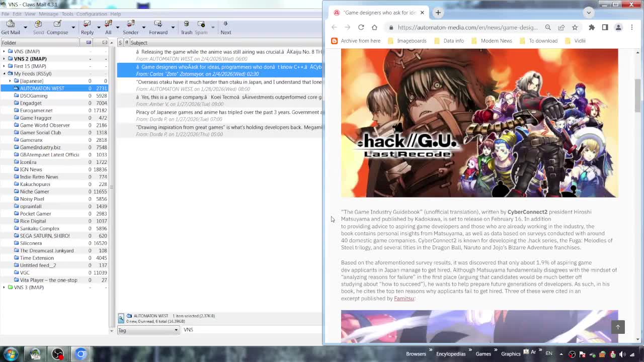This screenshot has height=362, width=644.
Task: Toggle the browser side panel
Action: 605,28
